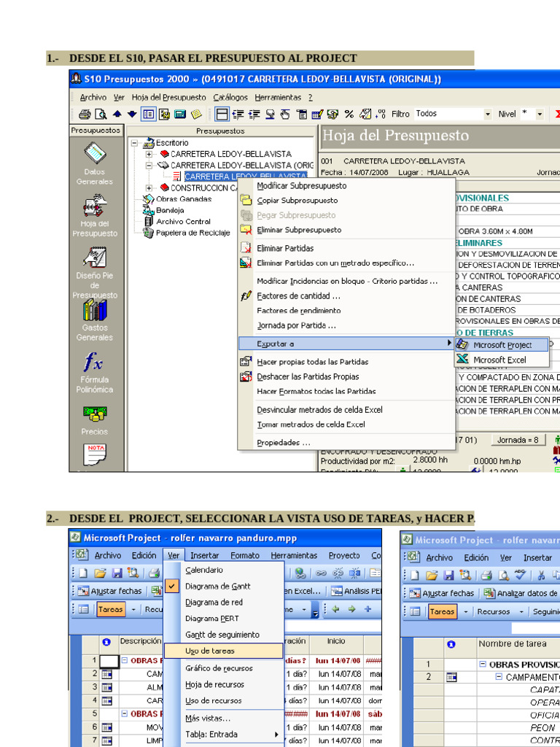This screenshot has width=560, height=747.
Task: Click the save icon in Microsoft Project toolbar
Action: [116, 573]
